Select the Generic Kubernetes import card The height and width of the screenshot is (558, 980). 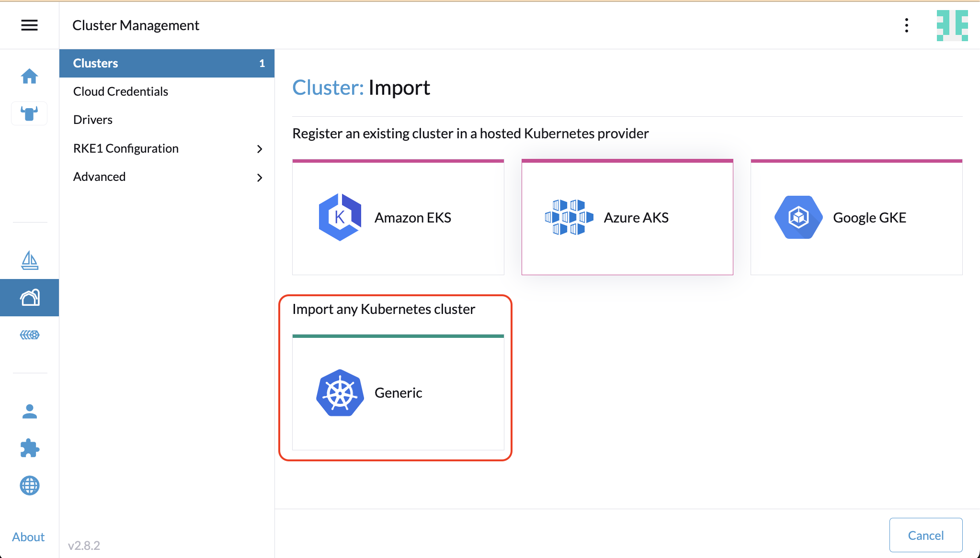[x=398, y=393]
